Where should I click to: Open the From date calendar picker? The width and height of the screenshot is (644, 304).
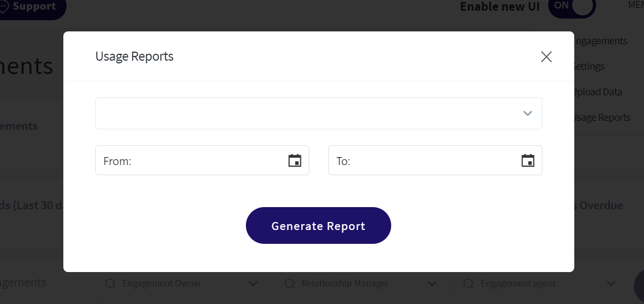[x=295, y=160]
